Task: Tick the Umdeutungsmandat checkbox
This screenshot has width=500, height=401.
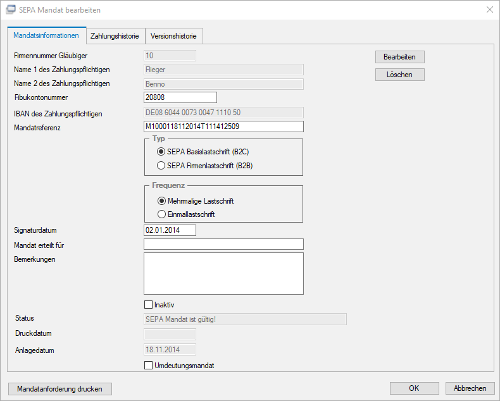Action: click(x=148, y=365)
